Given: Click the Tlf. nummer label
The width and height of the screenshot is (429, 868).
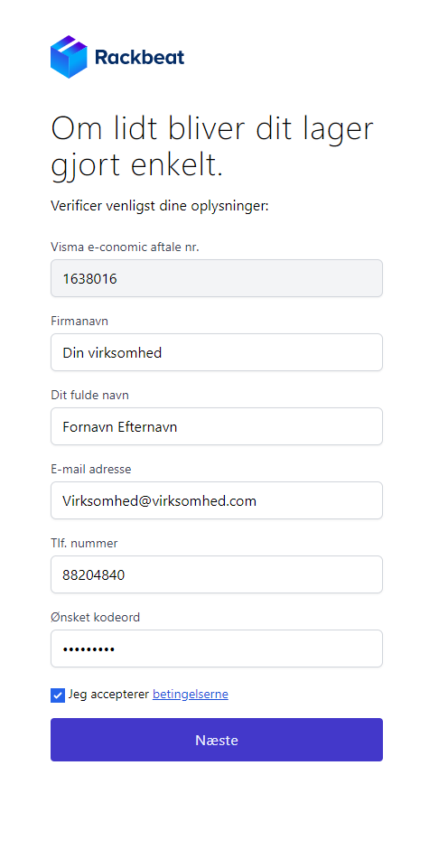Looking at the screenshot, I should click(84, 544).
